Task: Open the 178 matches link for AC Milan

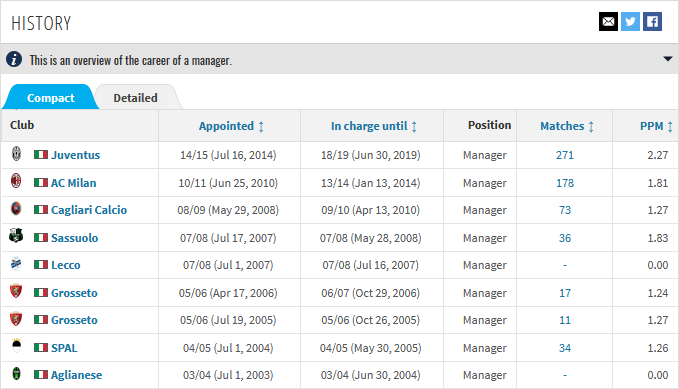Action: click(x=565, y=183)
